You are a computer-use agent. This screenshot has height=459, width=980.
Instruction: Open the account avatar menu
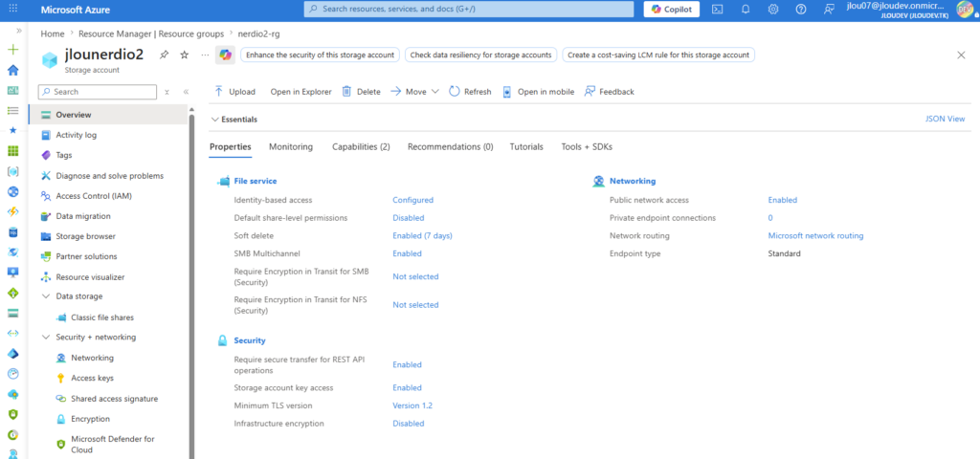click(965, 10)
